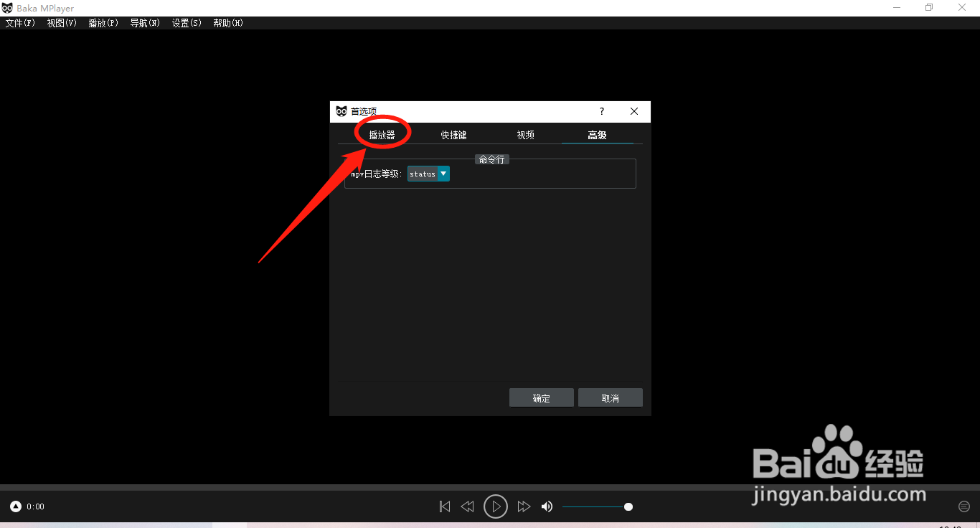The height and width of the screenshot is (528, 980).
Task: Click the owl icon in the 首选项 dialog title
Action: point(341,111)
